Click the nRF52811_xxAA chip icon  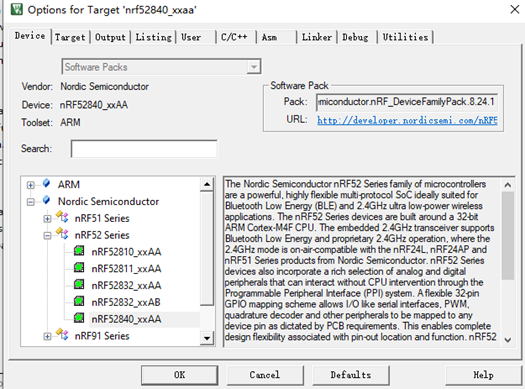[x=79, y=267]
